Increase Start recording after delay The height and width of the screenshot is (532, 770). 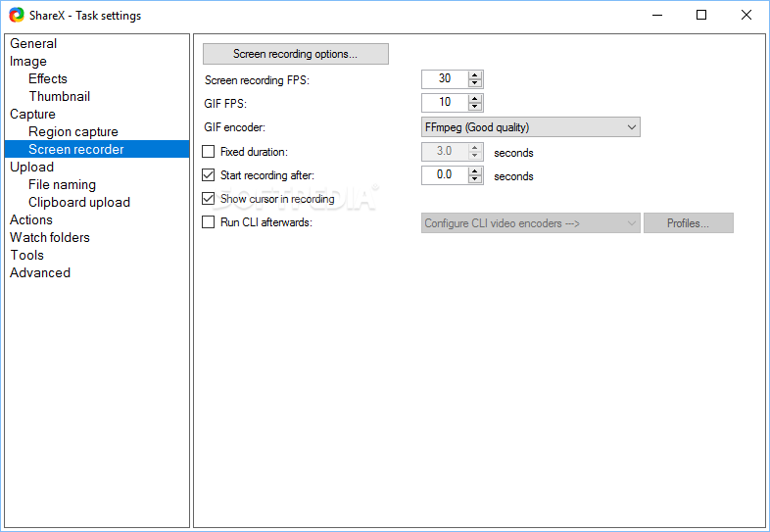point(475,171)
